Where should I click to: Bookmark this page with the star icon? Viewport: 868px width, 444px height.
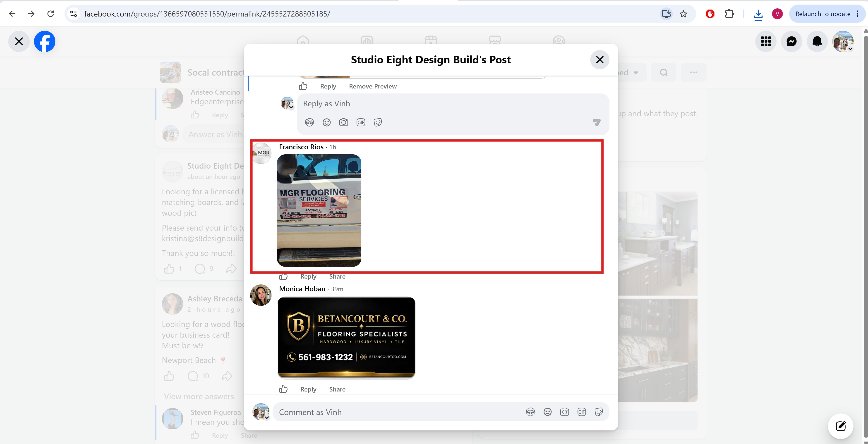pyautogui.click(x=683, y=14)
